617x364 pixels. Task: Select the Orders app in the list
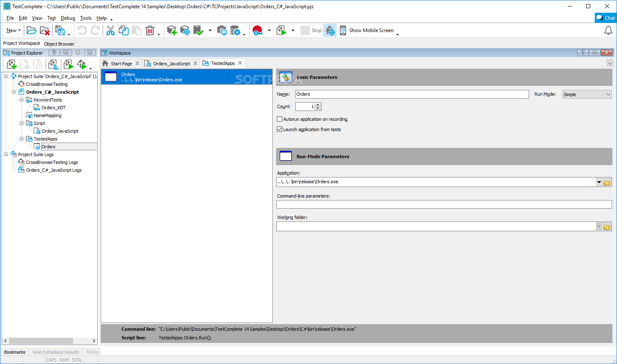[x=187, y=77]
